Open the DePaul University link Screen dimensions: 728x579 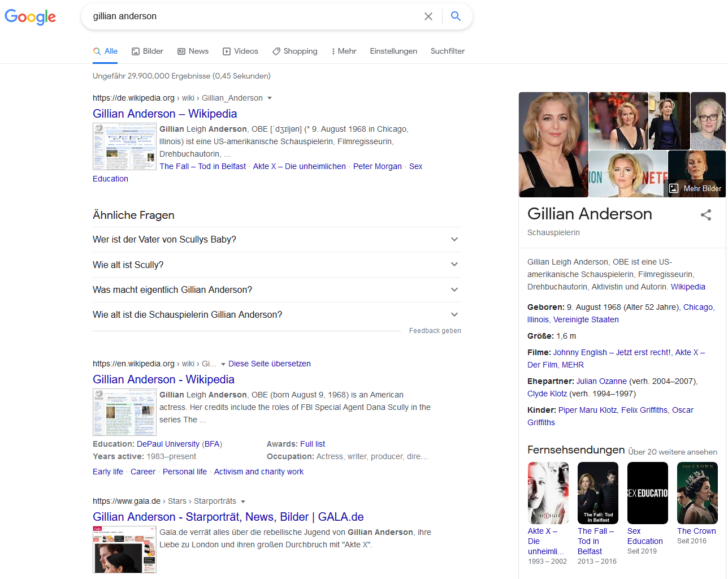168,444
